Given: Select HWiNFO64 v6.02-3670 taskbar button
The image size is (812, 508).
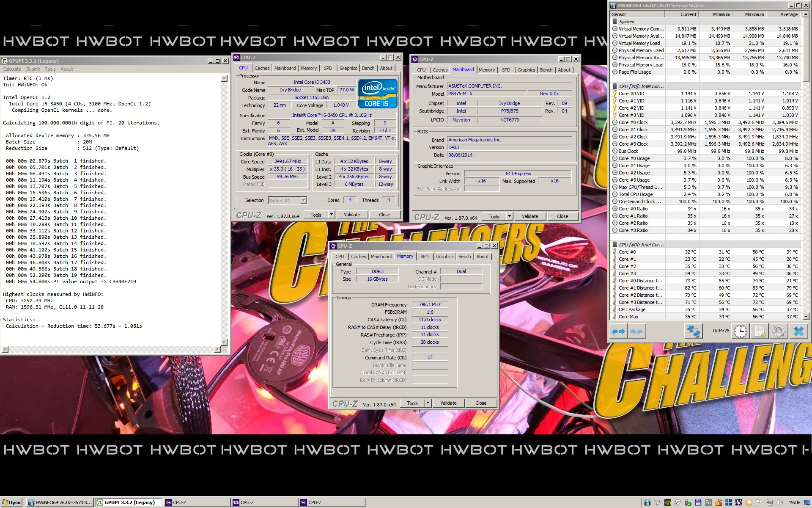Looking at the screenshot, I should point(60,502).
